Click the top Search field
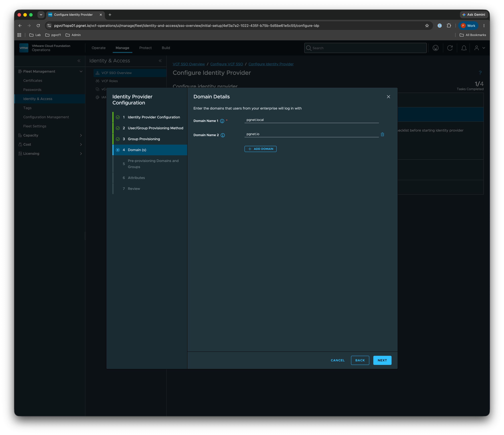Screen dimensions: 504x435 coord(365,48)
